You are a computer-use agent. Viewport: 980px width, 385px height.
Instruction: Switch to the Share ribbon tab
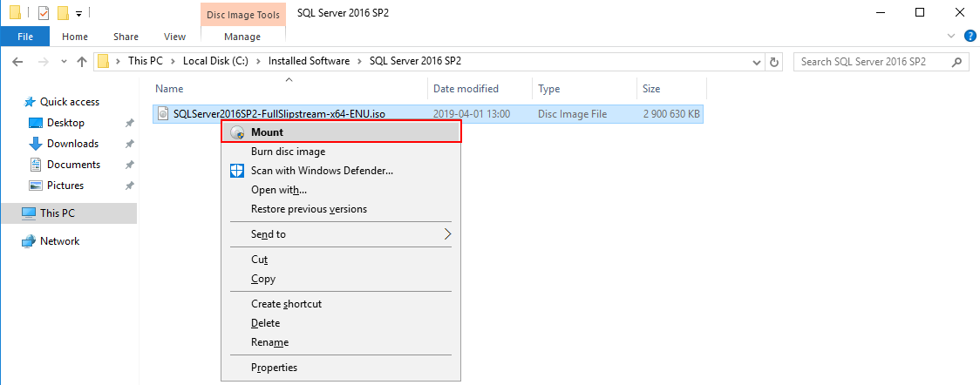[126, 37]
